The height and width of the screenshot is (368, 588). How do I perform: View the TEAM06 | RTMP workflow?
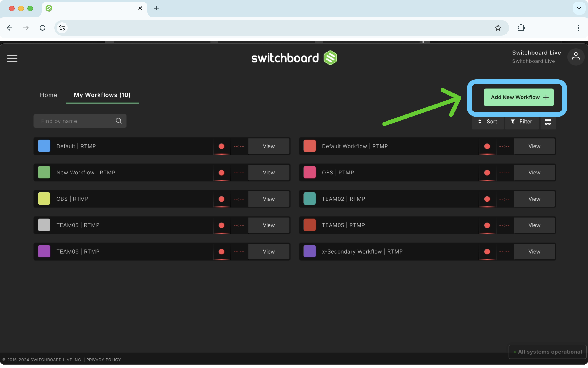269,251
